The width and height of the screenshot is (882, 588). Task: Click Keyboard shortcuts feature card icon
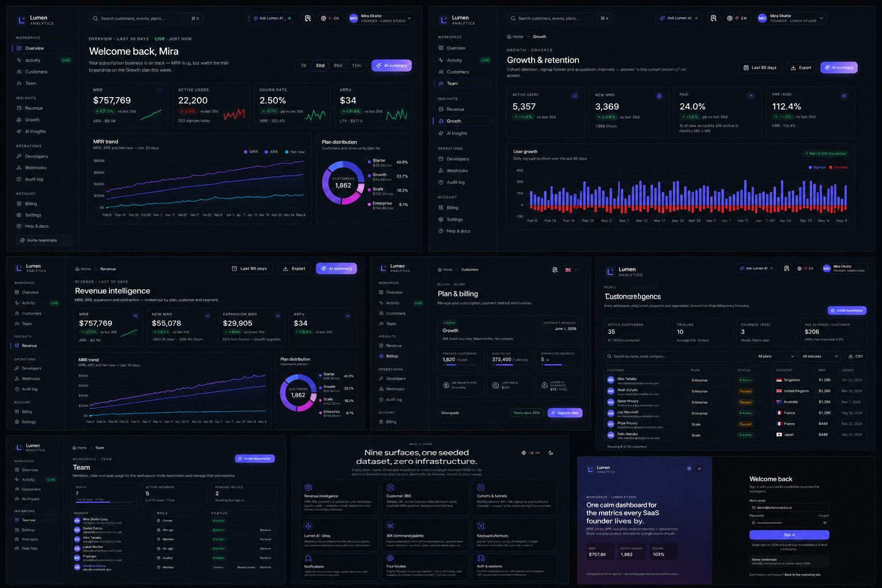point(481,526)
